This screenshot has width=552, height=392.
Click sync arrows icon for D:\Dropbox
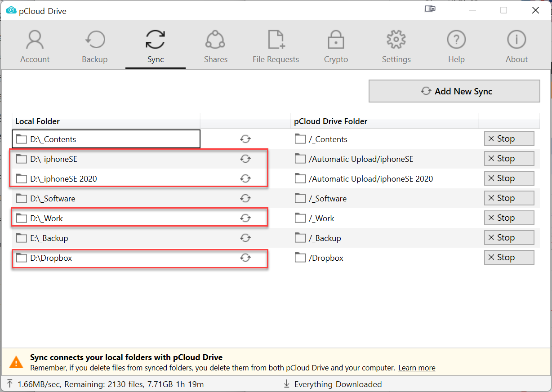click(245, 258)
